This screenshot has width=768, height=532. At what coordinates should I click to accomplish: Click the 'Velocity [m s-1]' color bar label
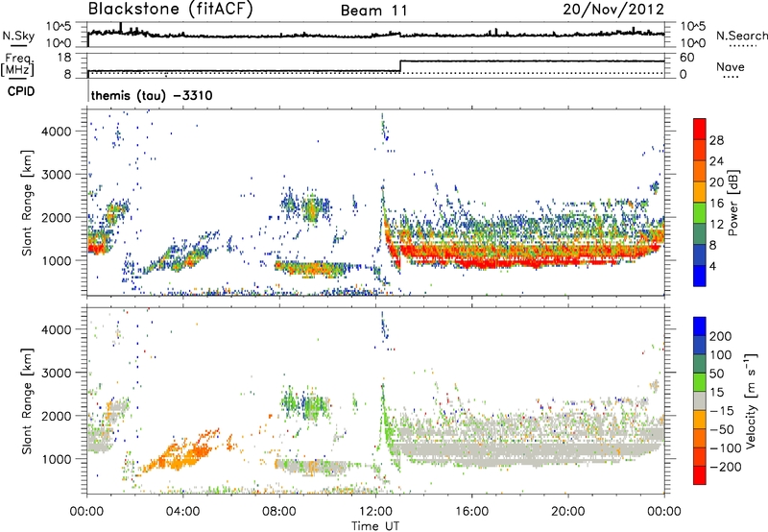(x=750, y=400)
